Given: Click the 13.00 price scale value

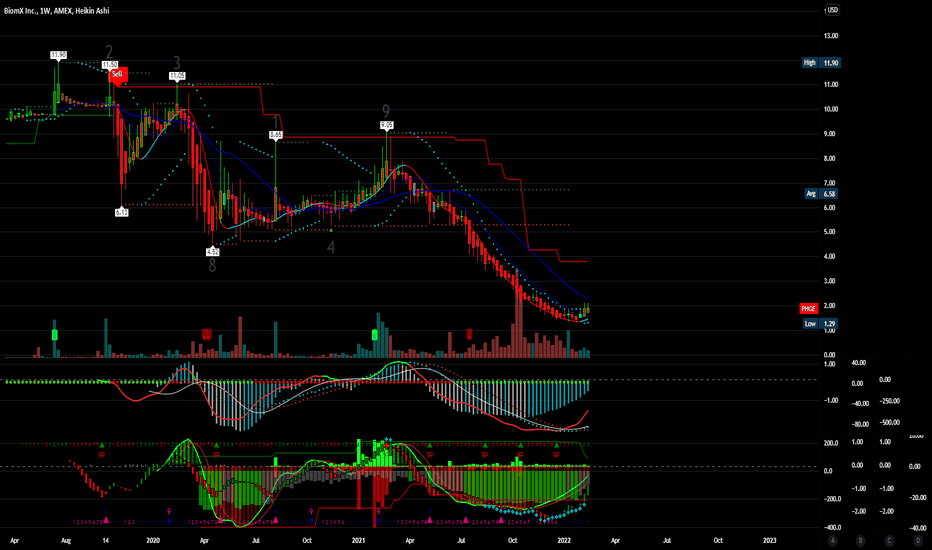Looking at the screenshot, I should pyautogui.click(x=831, y=36).
